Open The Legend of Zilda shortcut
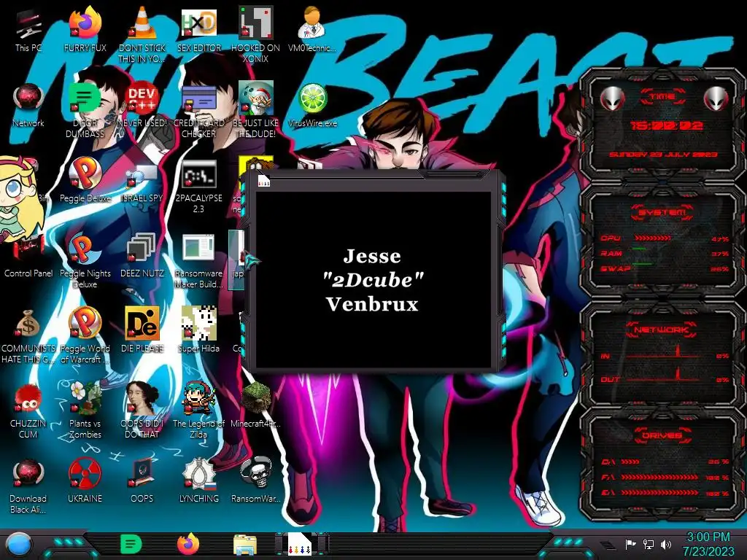The width and height of the screenshot is (747, 560). (198, 411)
